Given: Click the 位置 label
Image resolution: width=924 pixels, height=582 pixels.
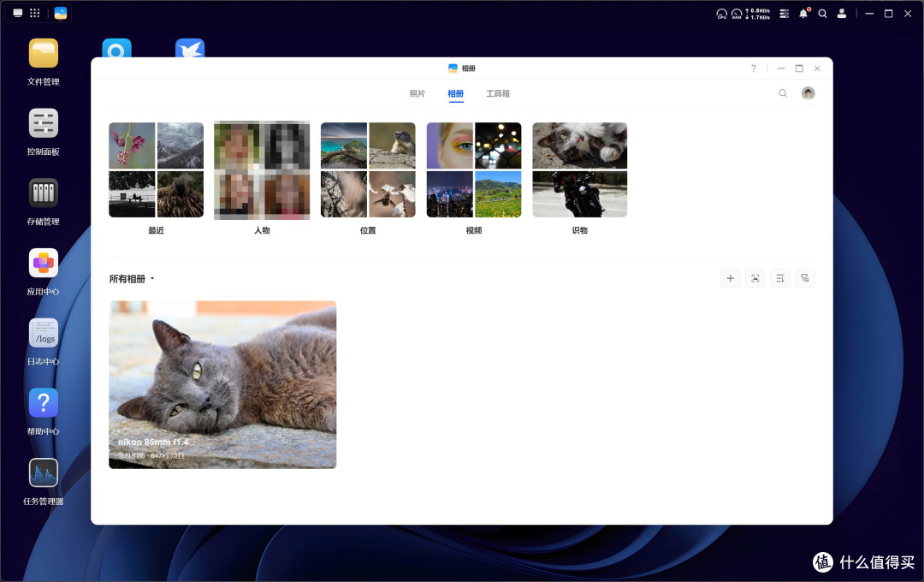Looking at the screenshot, I should point(368,230).
